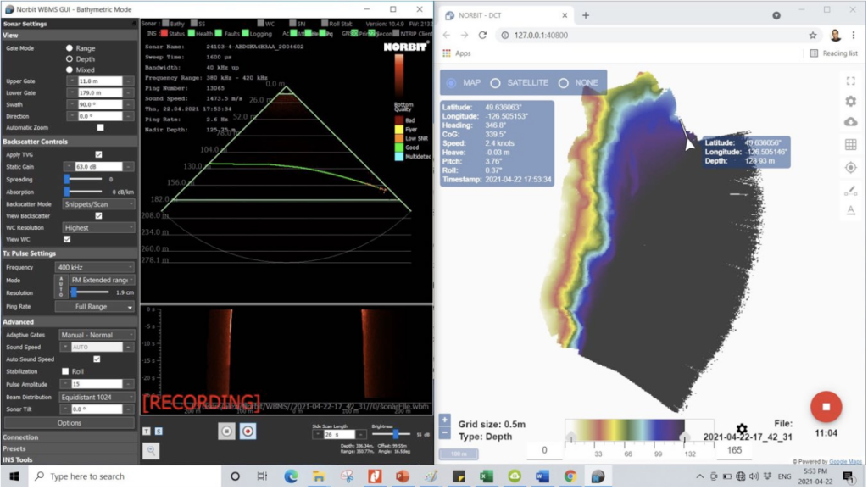Select the NONE basemap radio button
This screenshot has height=490, width=868.
[x=563, y=83]
